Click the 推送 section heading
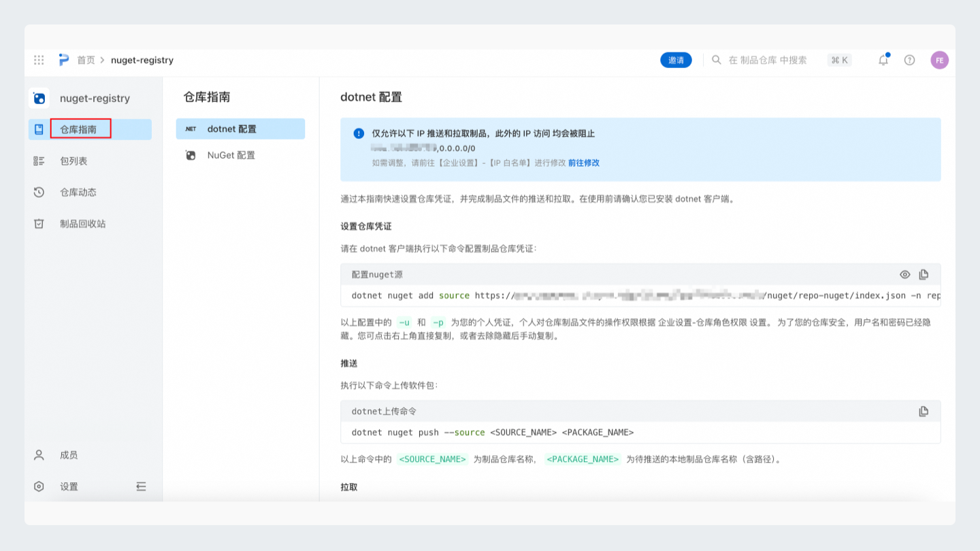Viewport: 980px width, 551px height. pyautogui.click(x=349, y=363)
